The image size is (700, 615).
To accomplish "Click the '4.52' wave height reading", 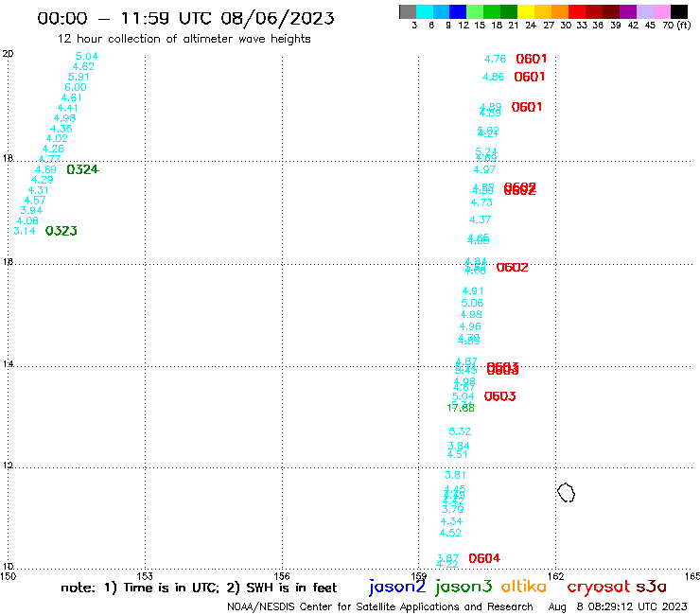I will click(450, 534).
